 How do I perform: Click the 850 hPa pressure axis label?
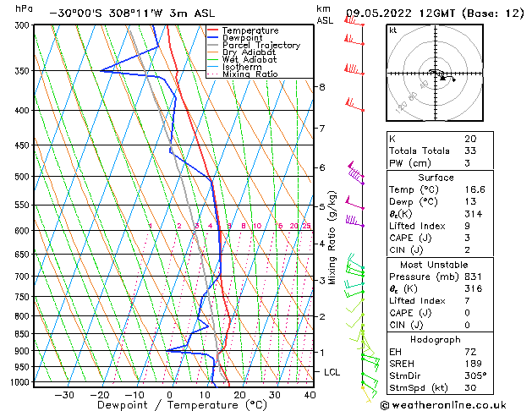(24, 334)
